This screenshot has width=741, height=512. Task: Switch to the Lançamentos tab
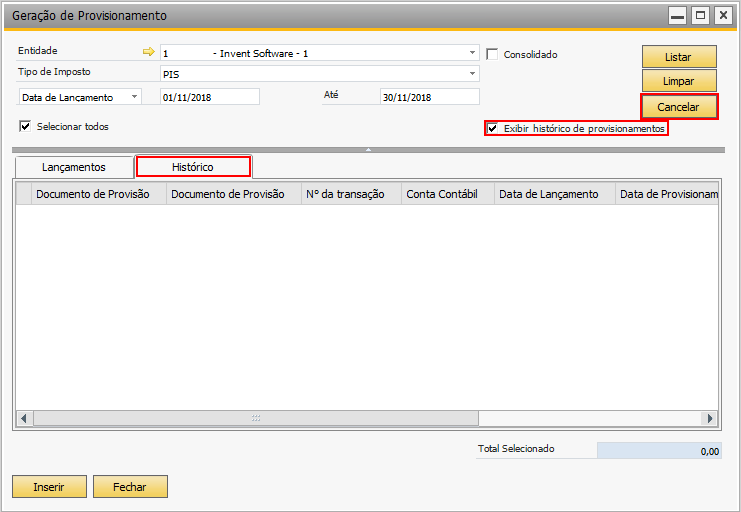[x=74, y=167]
